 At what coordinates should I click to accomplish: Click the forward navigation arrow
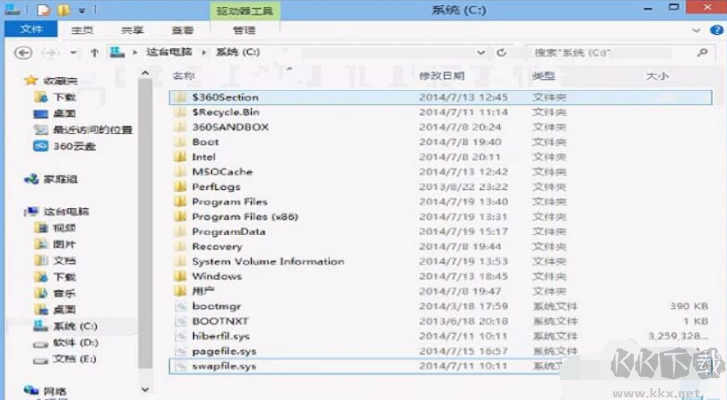[x=50, y=53]
